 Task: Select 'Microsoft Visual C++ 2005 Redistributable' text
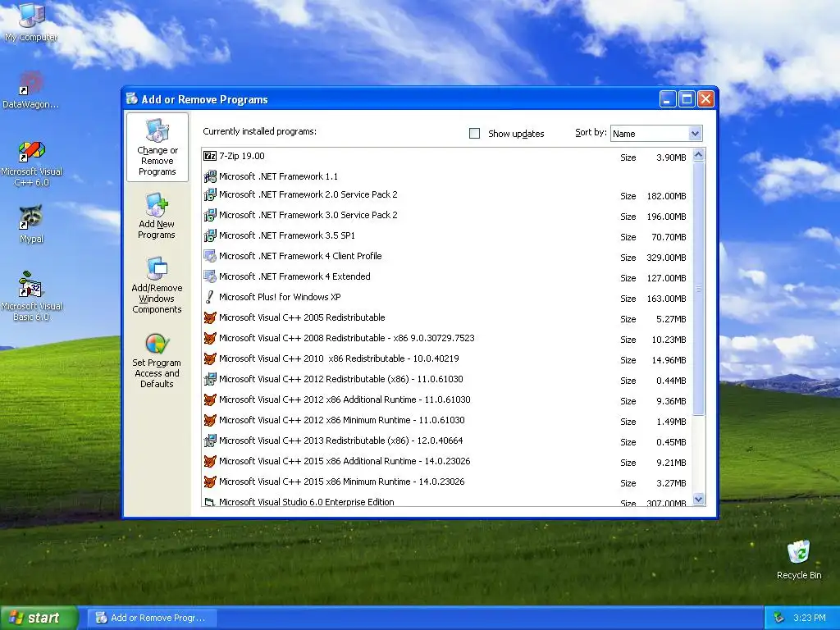click(302, 317)
